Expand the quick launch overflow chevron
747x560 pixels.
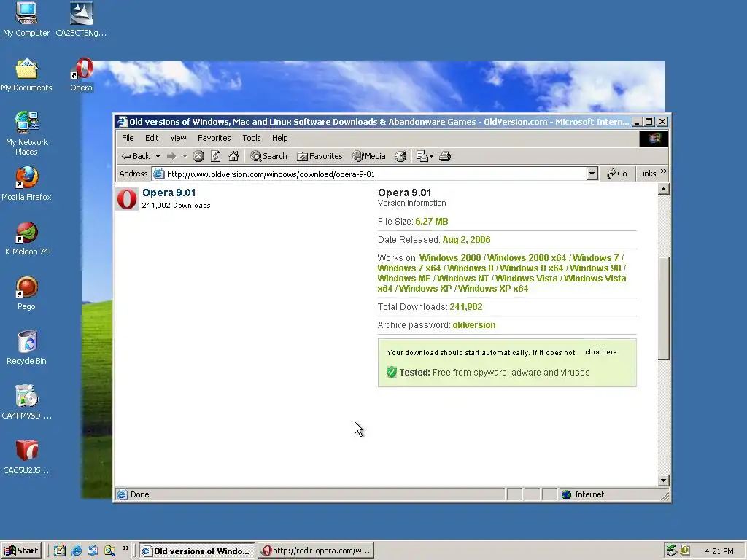tap(125, 548)
